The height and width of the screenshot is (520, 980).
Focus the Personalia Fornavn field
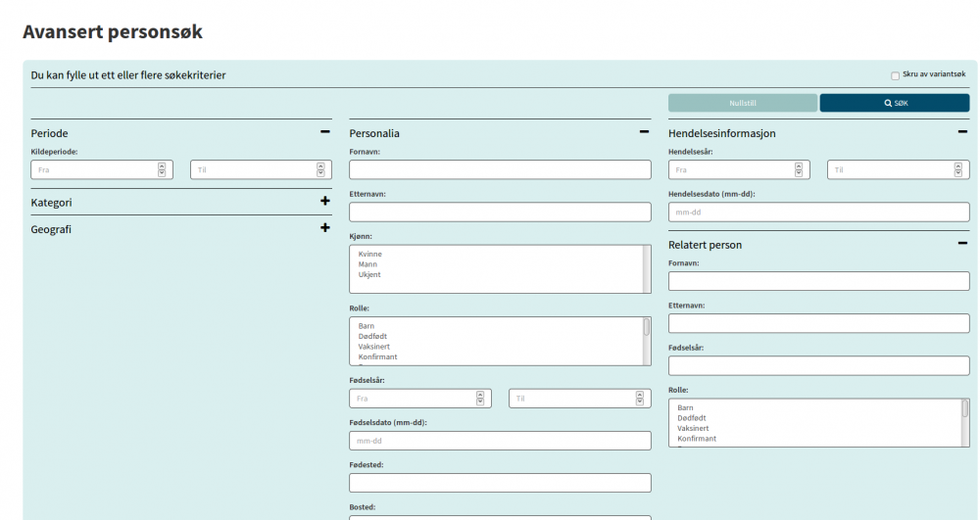[500, 169]
